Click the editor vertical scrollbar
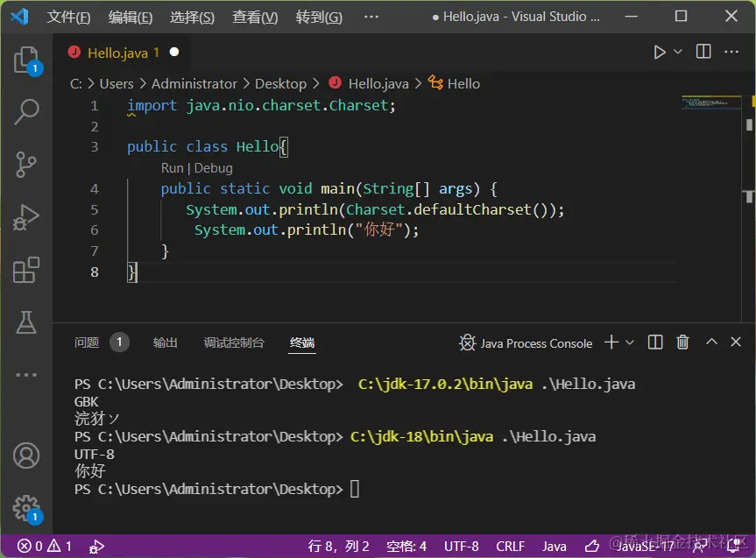 point(749,208)
